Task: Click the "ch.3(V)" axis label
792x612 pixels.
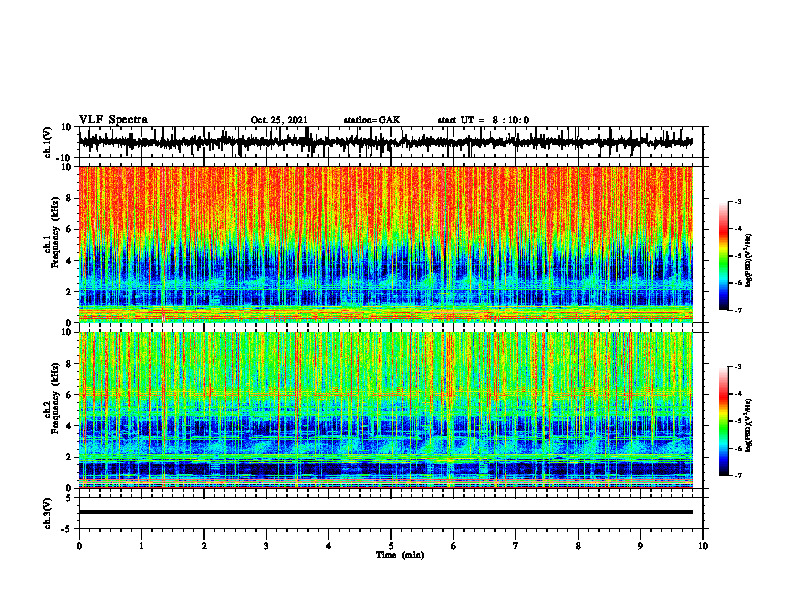Action: tap(48, 513)
